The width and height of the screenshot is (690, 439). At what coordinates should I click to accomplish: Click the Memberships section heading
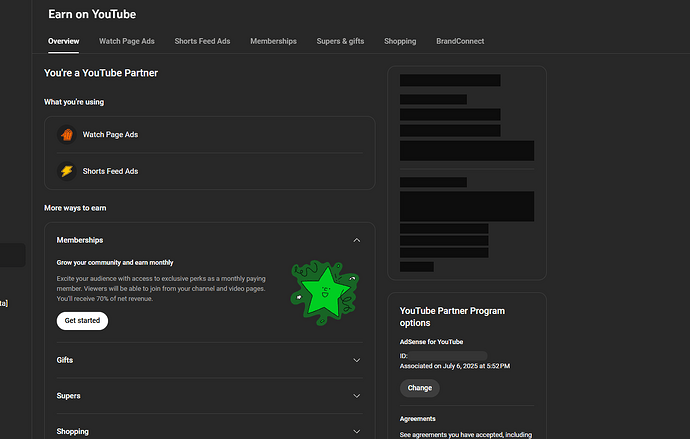pyautogui.click(x=80, y=240)
